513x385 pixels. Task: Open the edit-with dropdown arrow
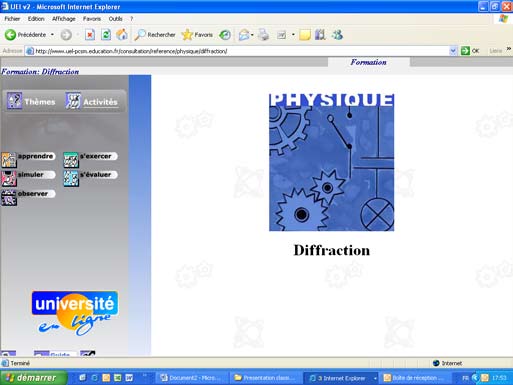[x=293, y=35]
